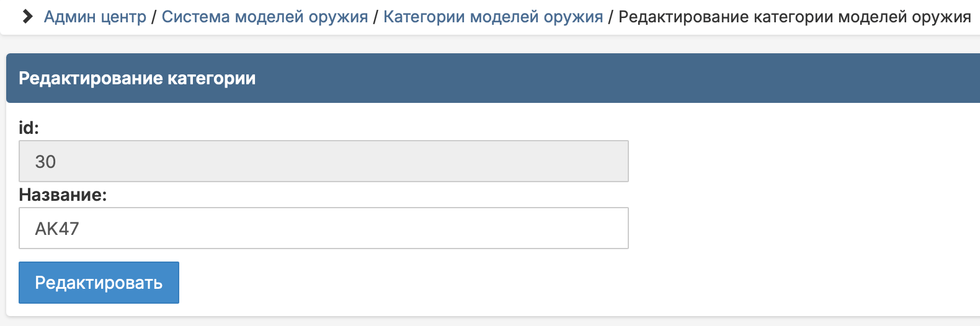Go to Система моделей оружия breadcrumb
The width and height of the screenshot is (980, 326).
pos(265,17)
